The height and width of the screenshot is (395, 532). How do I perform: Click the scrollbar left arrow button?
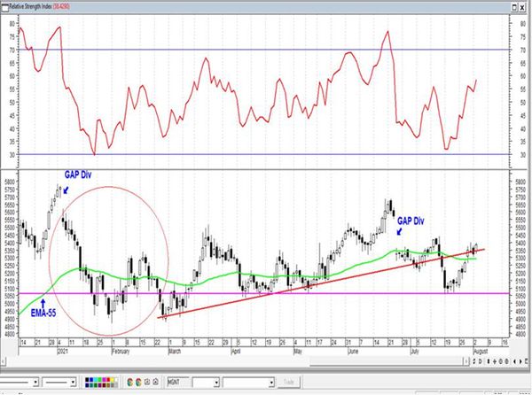[x=3, y=361]
